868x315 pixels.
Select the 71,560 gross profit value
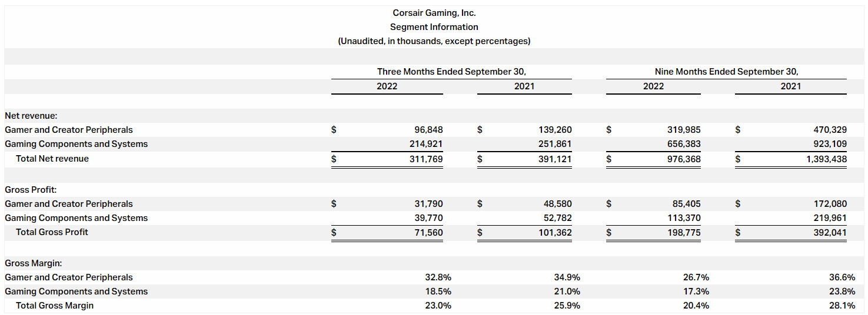click(428, 232)
